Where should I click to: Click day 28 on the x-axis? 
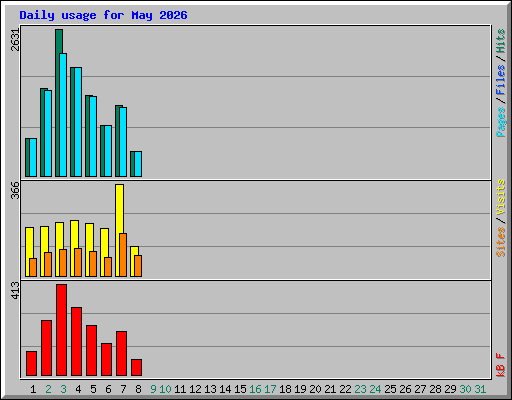(x=435, y=389)
